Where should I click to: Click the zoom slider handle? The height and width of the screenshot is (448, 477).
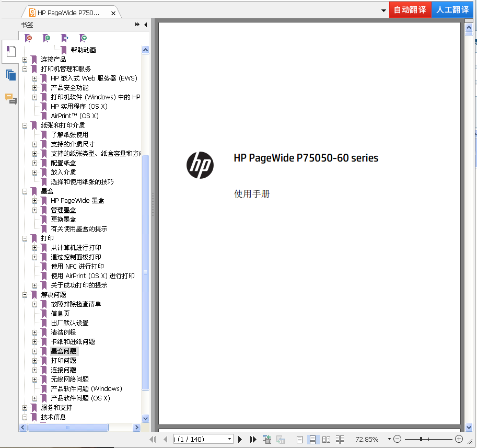click(x=421, y=439)
